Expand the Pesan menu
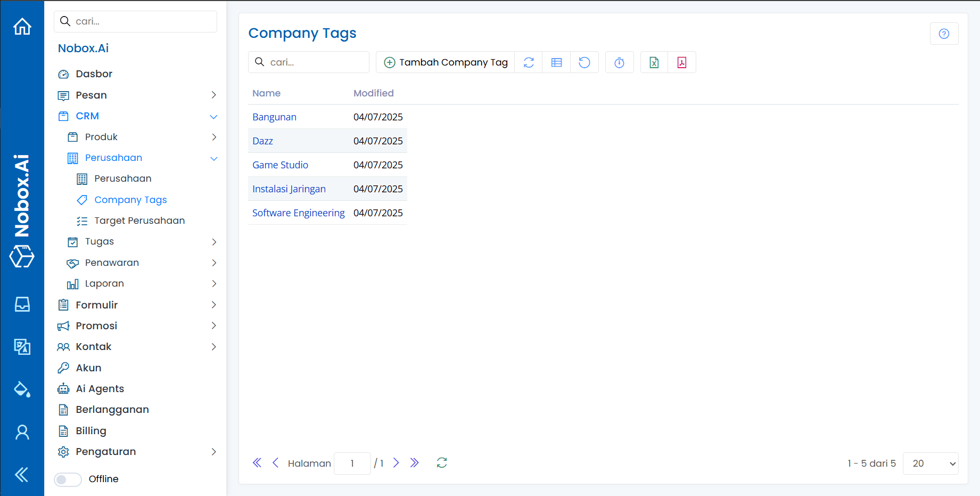 tap(213, 95)
